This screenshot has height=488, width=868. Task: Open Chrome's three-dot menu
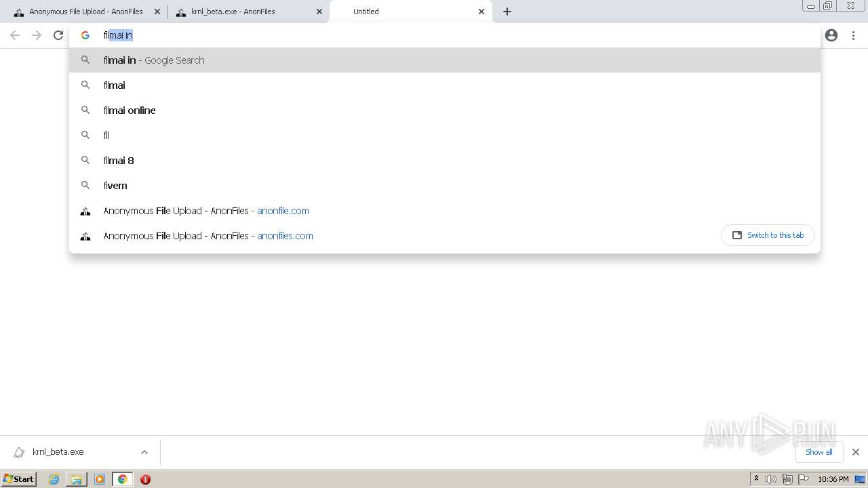click(853, 35)
